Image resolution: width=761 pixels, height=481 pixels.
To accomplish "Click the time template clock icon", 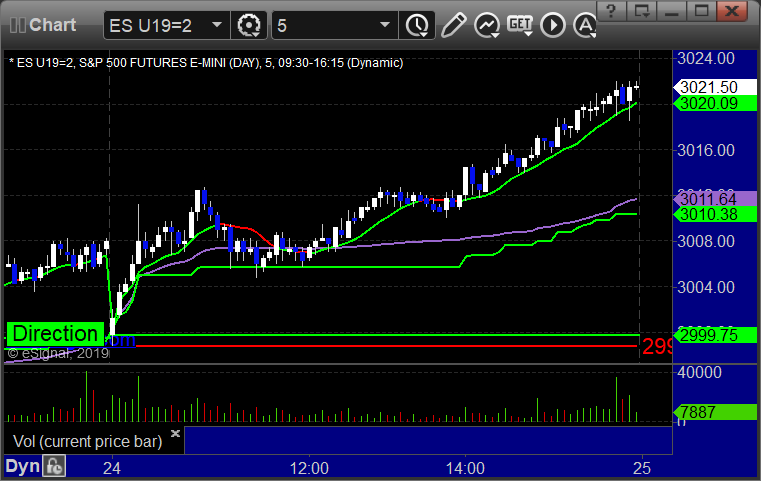I will pos(415,23).
